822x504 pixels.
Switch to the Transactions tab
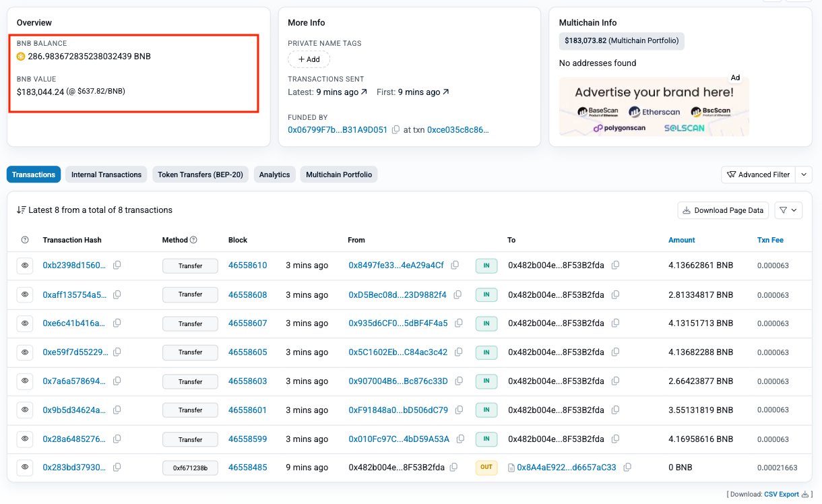coord(34,175)
